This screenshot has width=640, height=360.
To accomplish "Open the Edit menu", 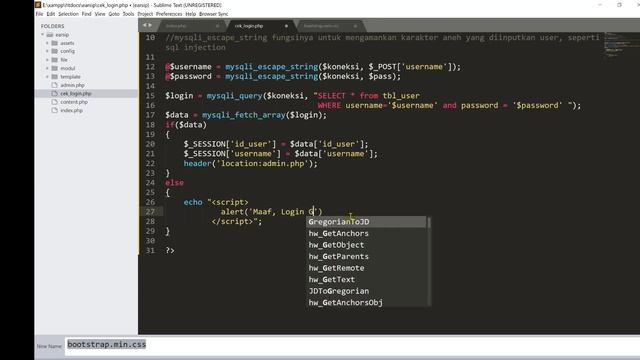I will click(x=51, y=14).
